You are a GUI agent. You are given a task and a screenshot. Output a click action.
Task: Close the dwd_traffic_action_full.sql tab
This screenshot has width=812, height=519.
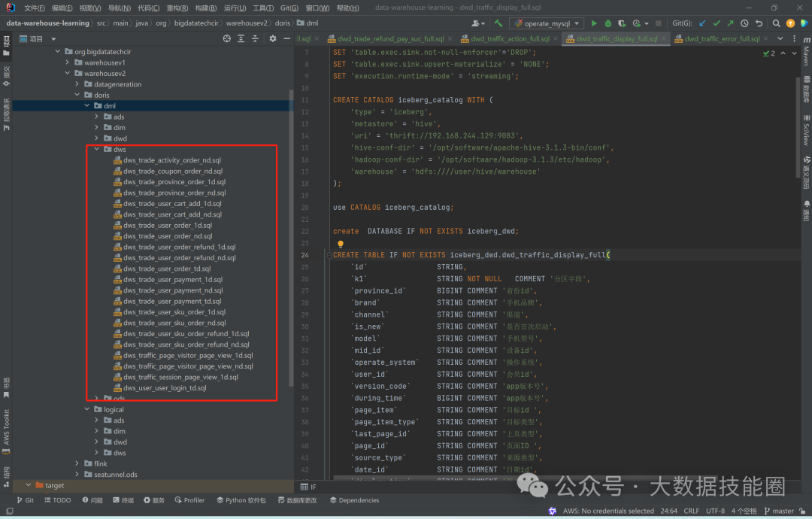(556, 38)
